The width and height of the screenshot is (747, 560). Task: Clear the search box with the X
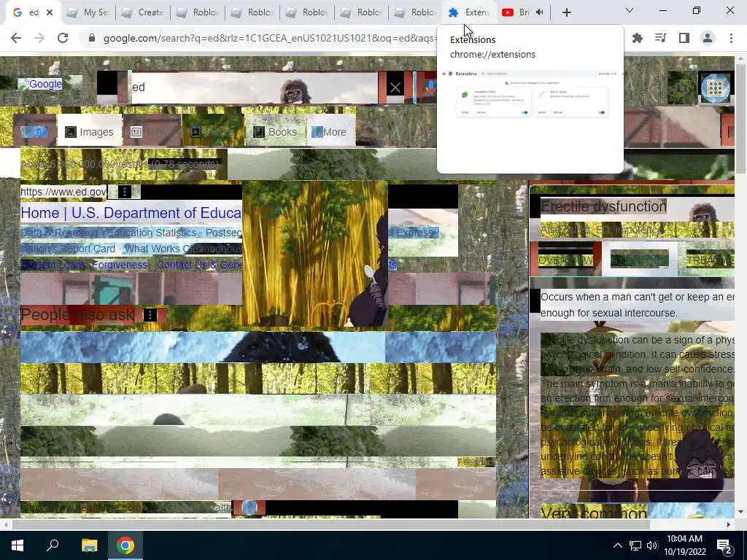click(395, 87)
